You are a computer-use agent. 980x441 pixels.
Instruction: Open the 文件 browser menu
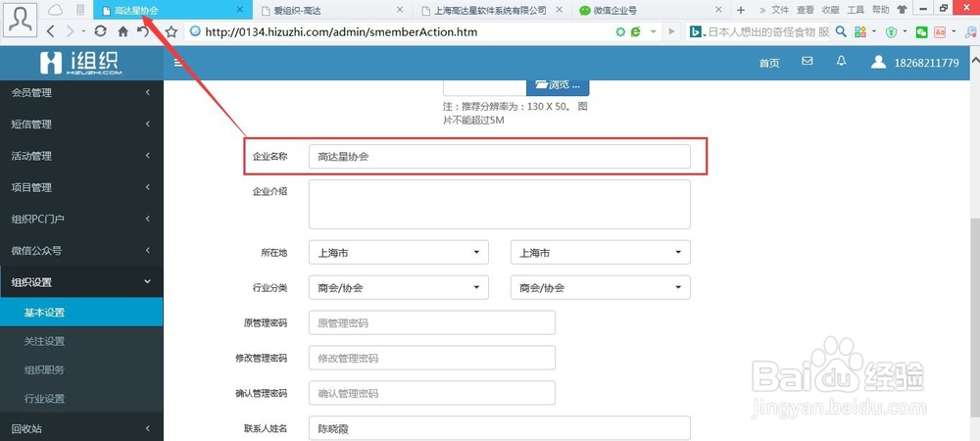[780, 10]
